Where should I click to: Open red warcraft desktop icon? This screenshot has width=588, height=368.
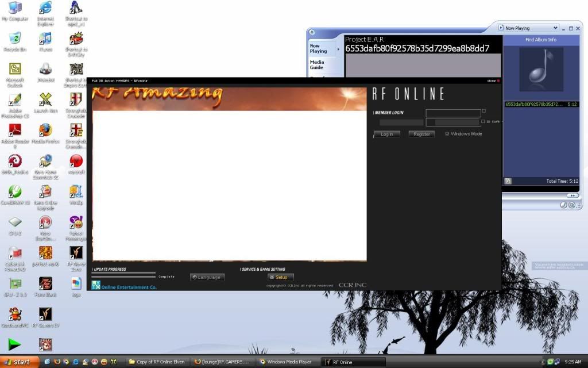click(x=76, y=164)
